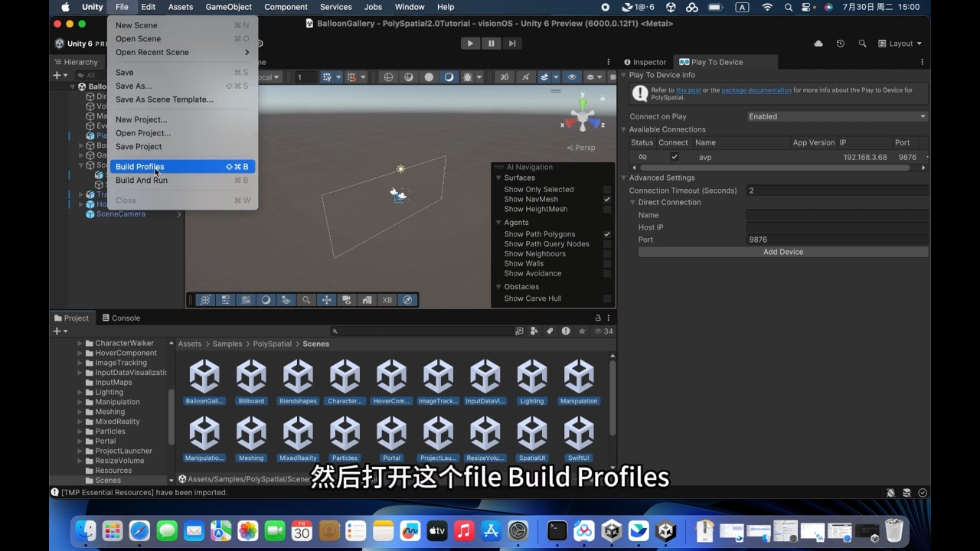Toggle Persp perspective label in Scene view
The width and height of the screenshot is (980, 551).
(x=581, y=148)
